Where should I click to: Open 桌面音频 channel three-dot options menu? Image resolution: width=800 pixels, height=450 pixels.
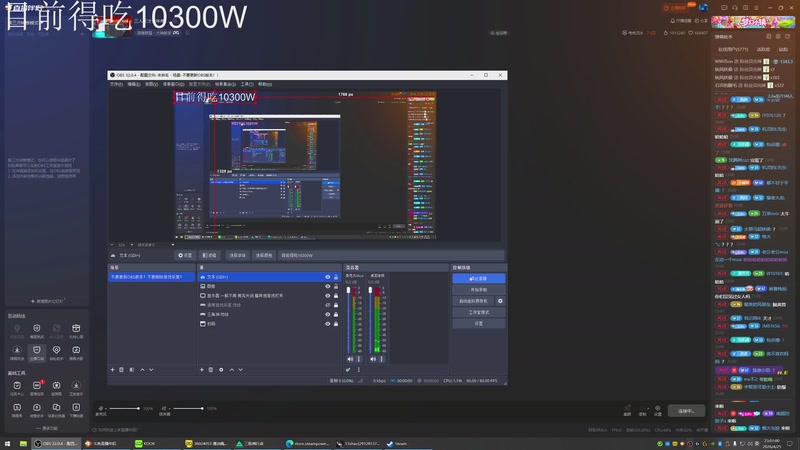(x=382, y=359)
